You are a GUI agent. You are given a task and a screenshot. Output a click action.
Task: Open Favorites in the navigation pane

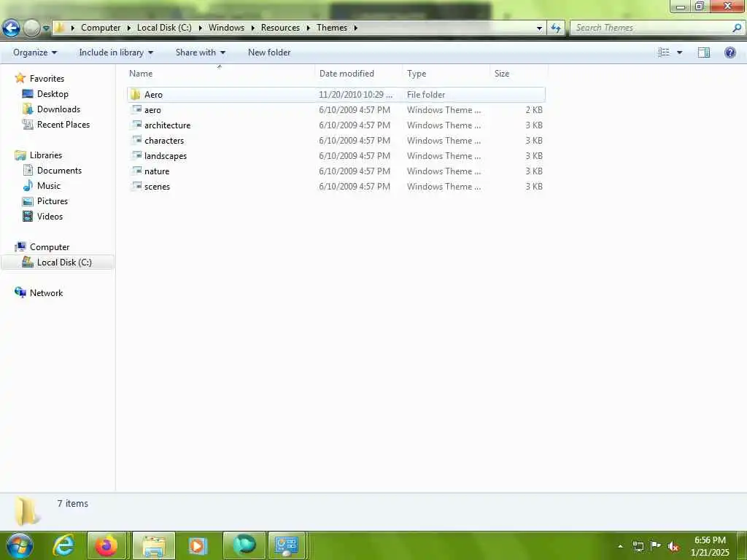pyautogui.click(x=47, y=79)
